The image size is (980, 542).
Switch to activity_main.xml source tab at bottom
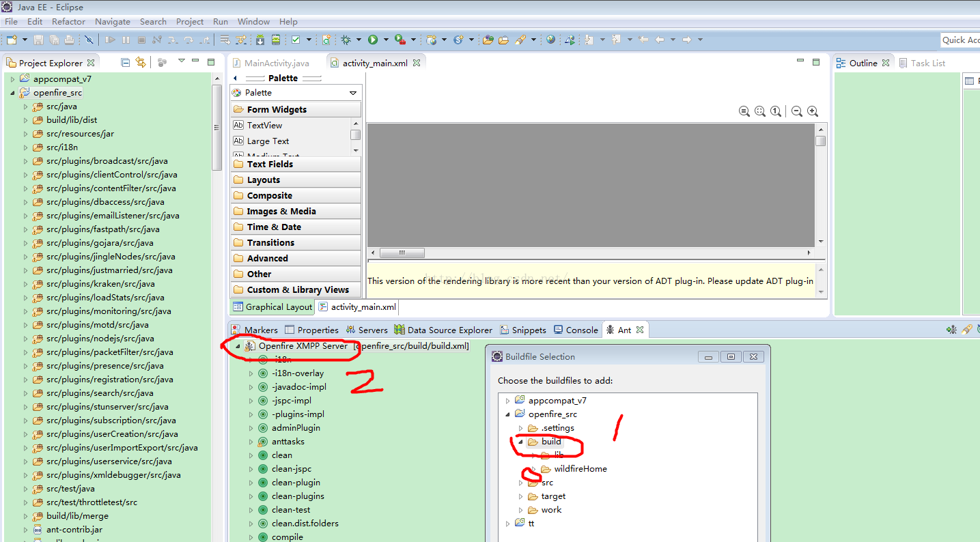pos(357,307)
